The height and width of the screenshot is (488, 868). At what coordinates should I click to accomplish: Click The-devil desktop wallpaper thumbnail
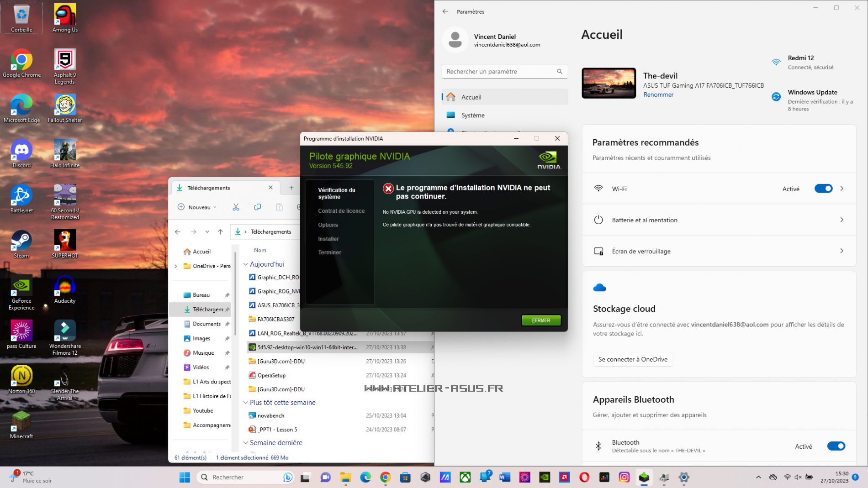pyautogui.click(x=609, y=83)
